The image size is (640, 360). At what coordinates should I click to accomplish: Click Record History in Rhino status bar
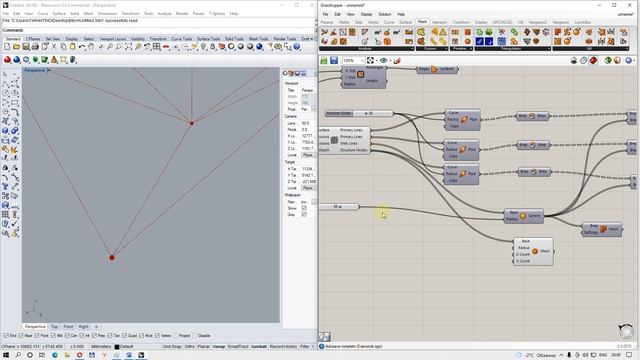(283, 347)
